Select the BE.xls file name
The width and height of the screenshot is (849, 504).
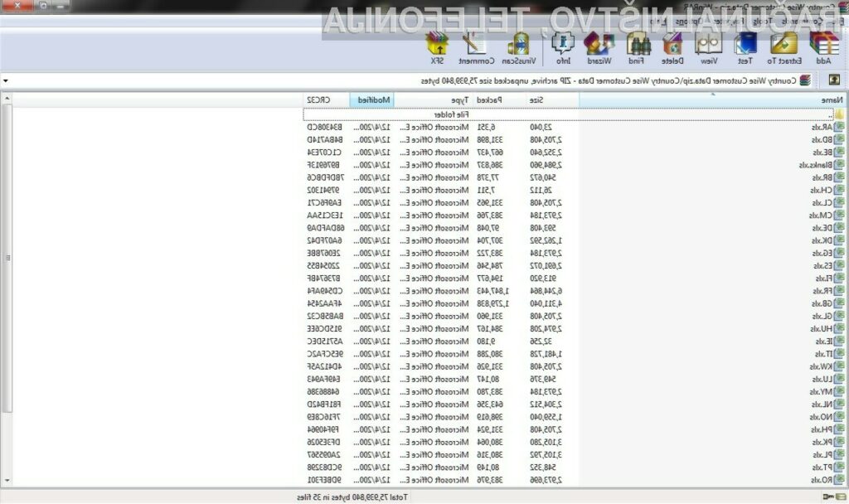click(822, 153)
